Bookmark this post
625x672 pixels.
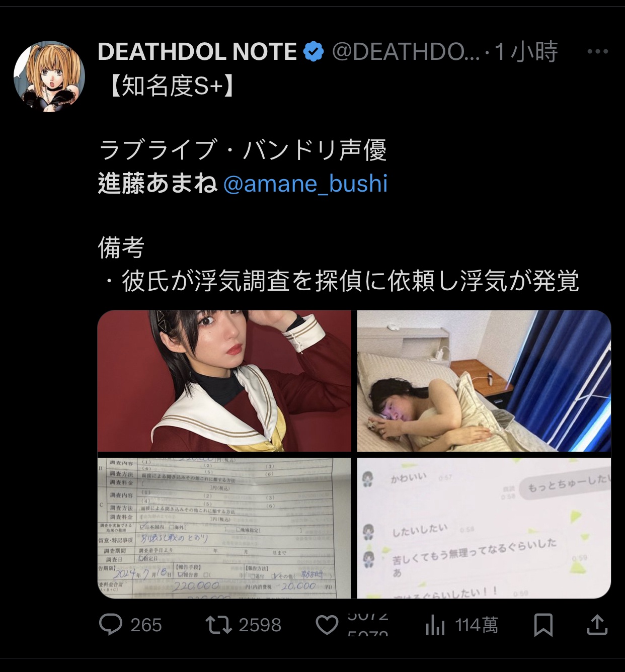[543, 625]
